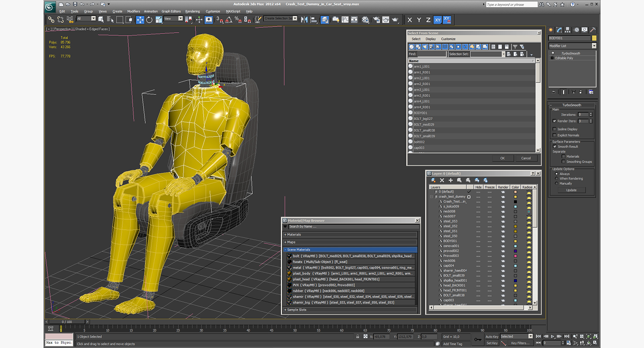Open the Material Editor from the toolbar
Viewport: 644px width, 348px height.
(x=365, y=20)
